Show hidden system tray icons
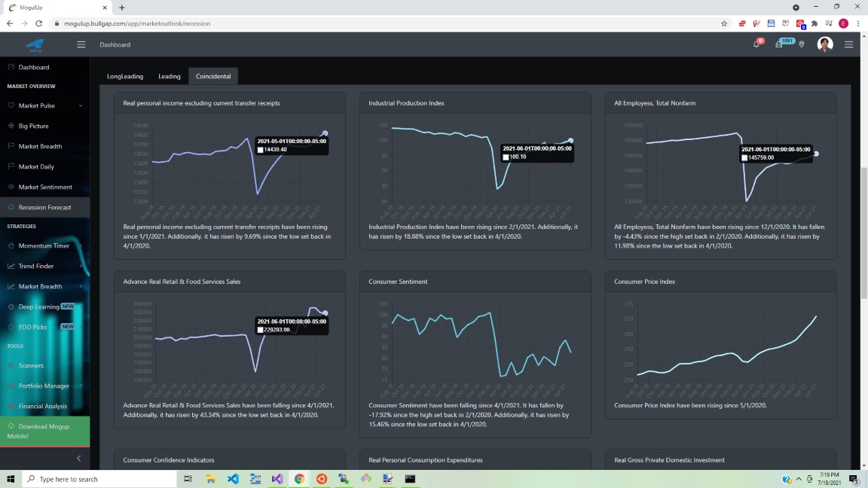The width and height of the screenshot is (868, 488). (798, 479)
